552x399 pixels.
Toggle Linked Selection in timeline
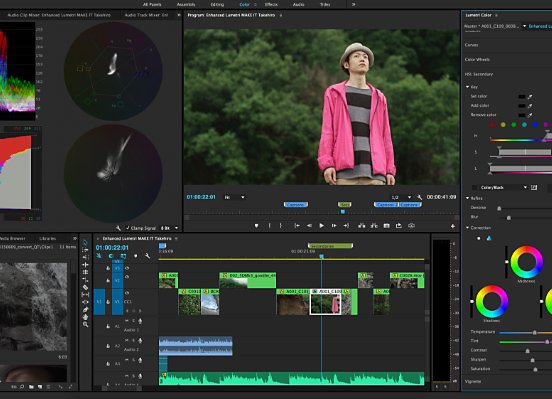pyautogui.click(x=123, y=256)
